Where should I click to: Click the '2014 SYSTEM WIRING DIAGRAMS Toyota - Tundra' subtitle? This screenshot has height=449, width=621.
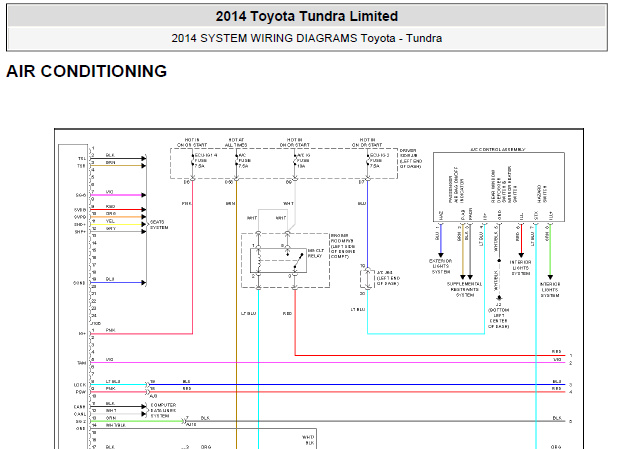[307, 38]
